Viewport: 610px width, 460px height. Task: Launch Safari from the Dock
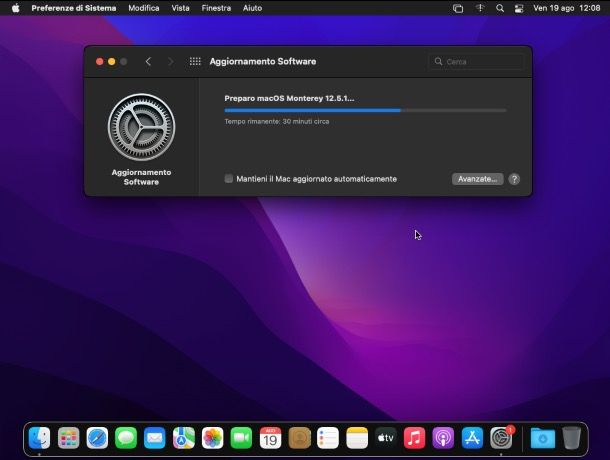97,438
